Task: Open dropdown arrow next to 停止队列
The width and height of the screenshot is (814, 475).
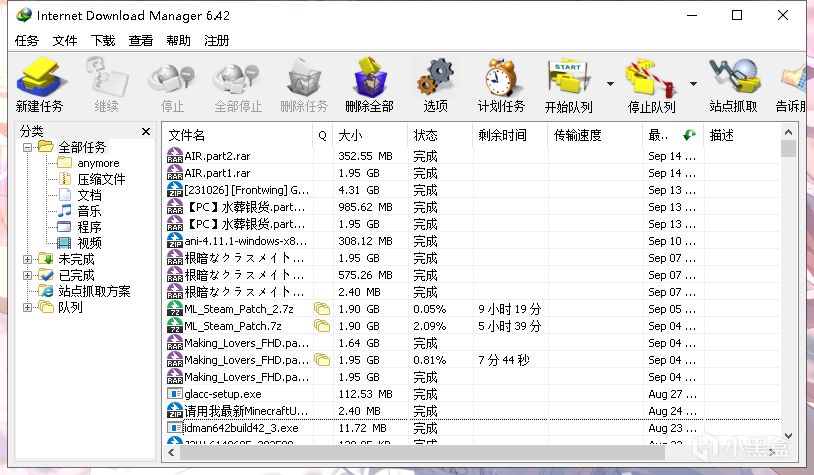Action: [693, 84]
